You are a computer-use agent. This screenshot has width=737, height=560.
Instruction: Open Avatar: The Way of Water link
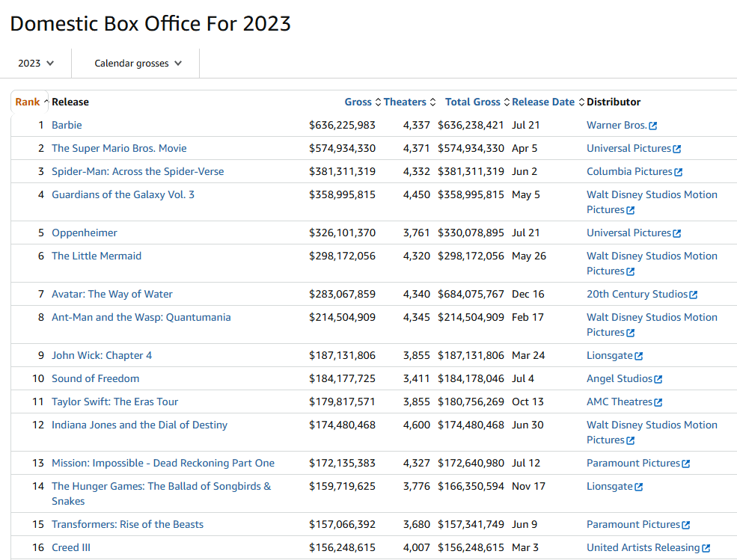(111, 294)
